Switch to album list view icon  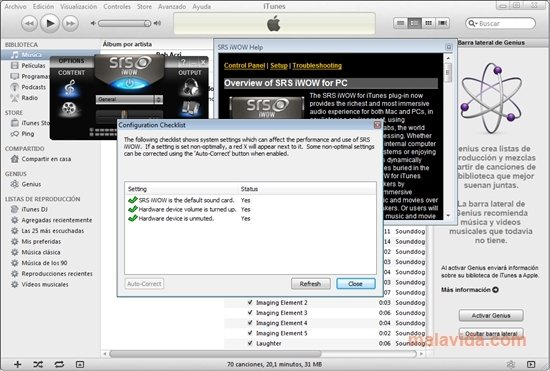(414, 23)
